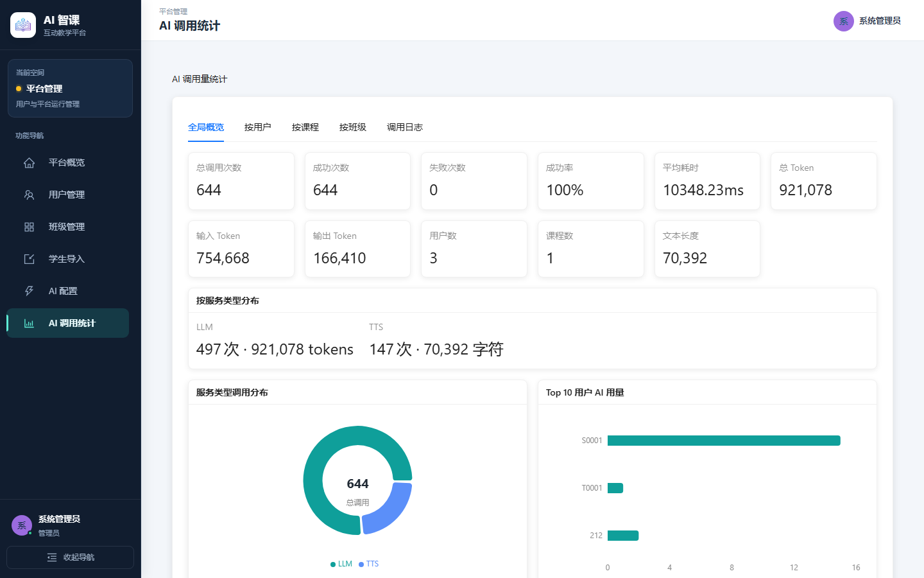
Task: Click the 平台概览 home icon
Action: (29, 162)
